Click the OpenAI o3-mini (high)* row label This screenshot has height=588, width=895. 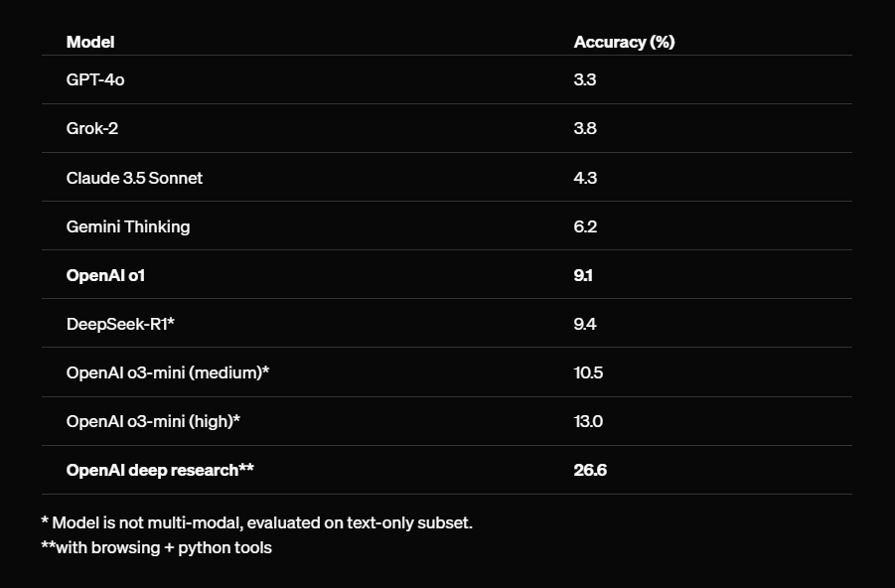(153, 421)
